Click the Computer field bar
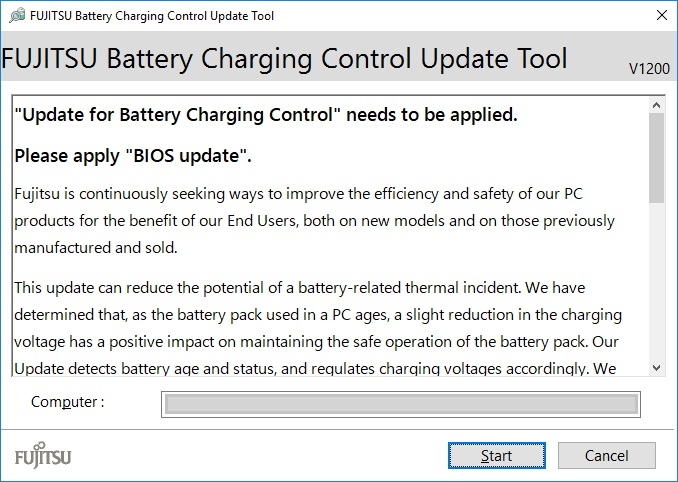 [x=401, y=404]
